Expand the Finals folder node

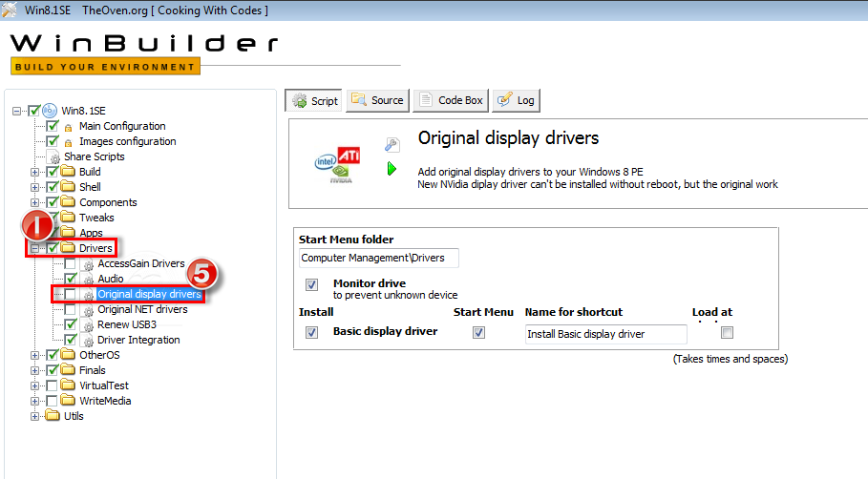click(x=35, y=370)
